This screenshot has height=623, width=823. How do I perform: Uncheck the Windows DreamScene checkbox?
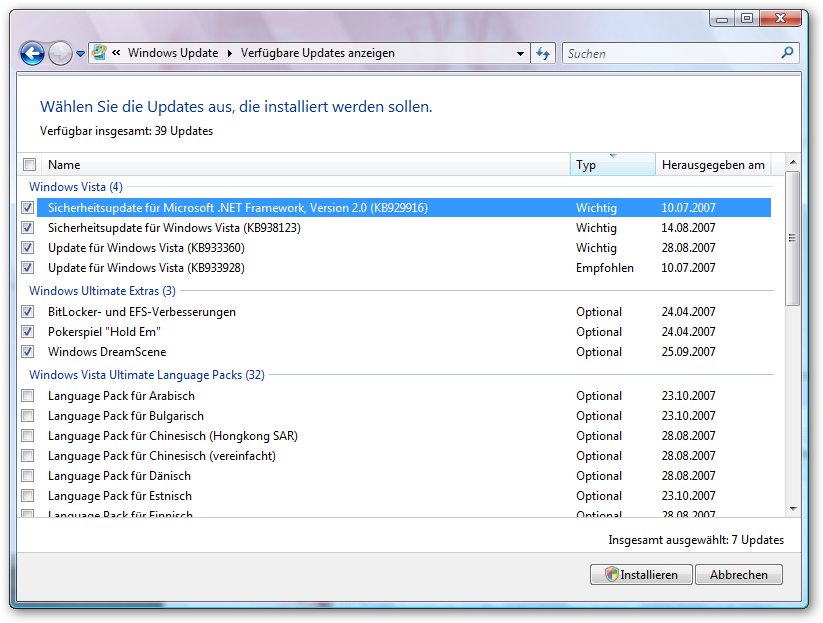[28, 352]
